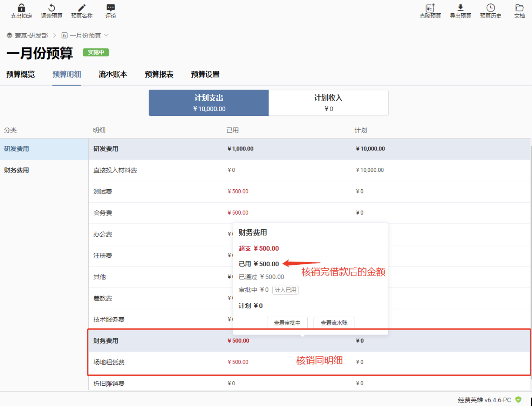The height and width of the screenshot is (406, 532).
Task: Switch to the 预算报表 tab
Action: click(x=159, y=74)
